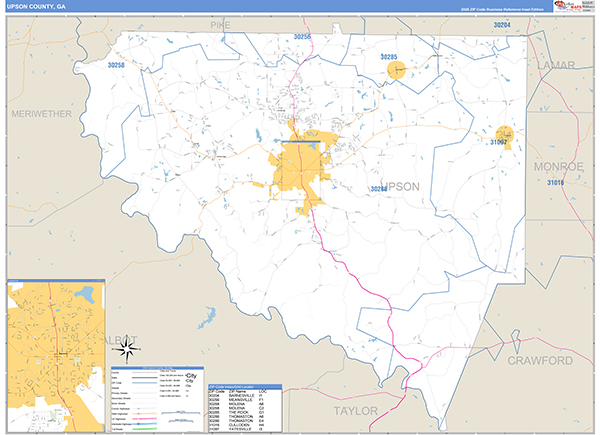Select the Yatesville city circle marker
This screenshot has height=435, width=600.
[504, 134]
